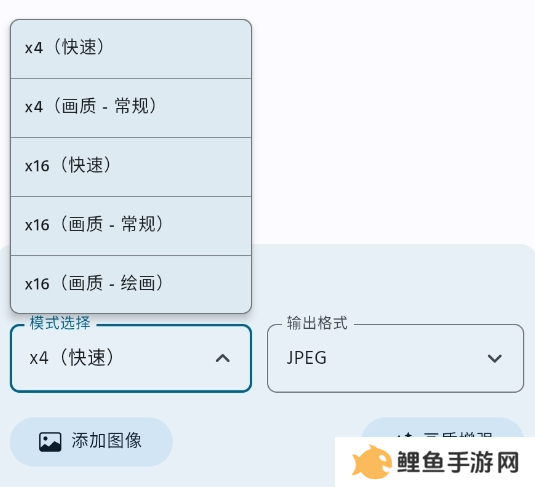Expand 输出格式 using the down chevron
Viewport: 535px width, 487px height.
pyautogui.click(x=494, y=358)
